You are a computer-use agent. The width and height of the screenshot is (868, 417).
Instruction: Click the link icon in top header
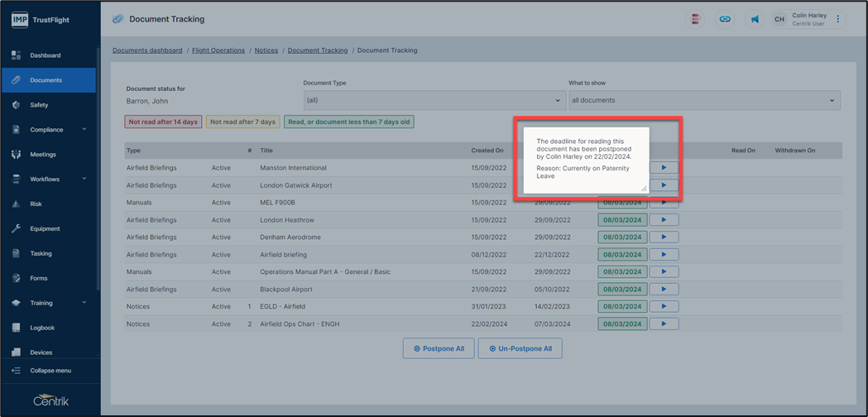pos(725,19)
